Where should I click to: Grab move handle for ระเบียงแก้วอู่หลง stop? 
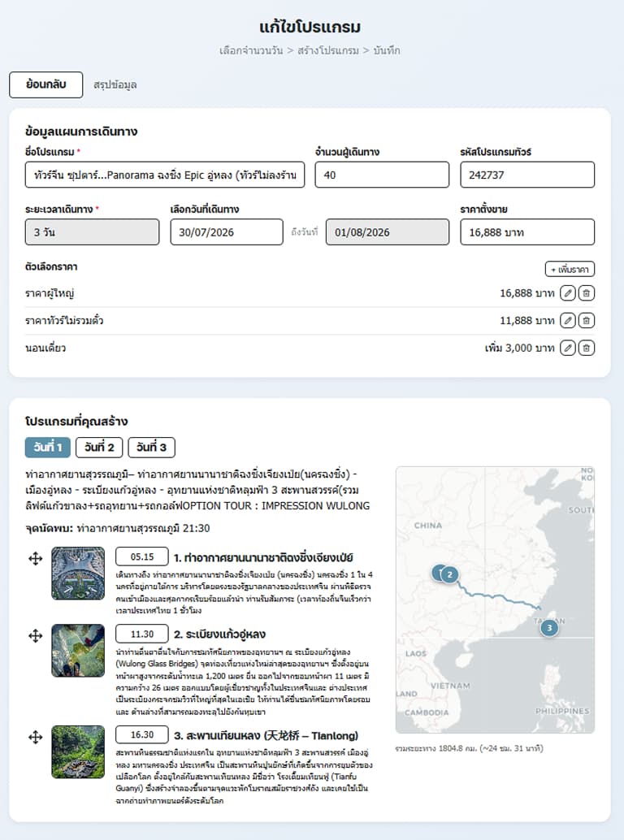36,636
